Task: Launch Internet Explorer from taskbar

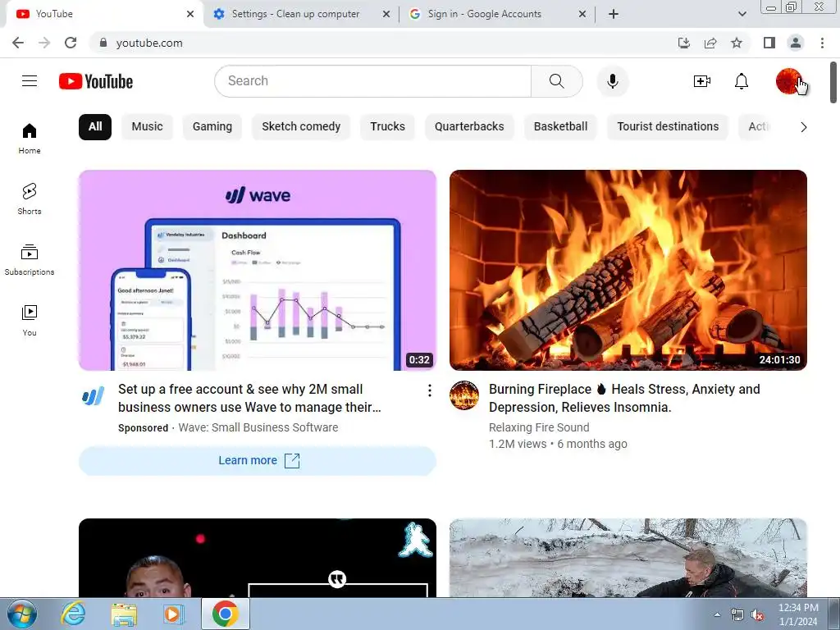Action: pyautogui.click(x=73, y=614)
